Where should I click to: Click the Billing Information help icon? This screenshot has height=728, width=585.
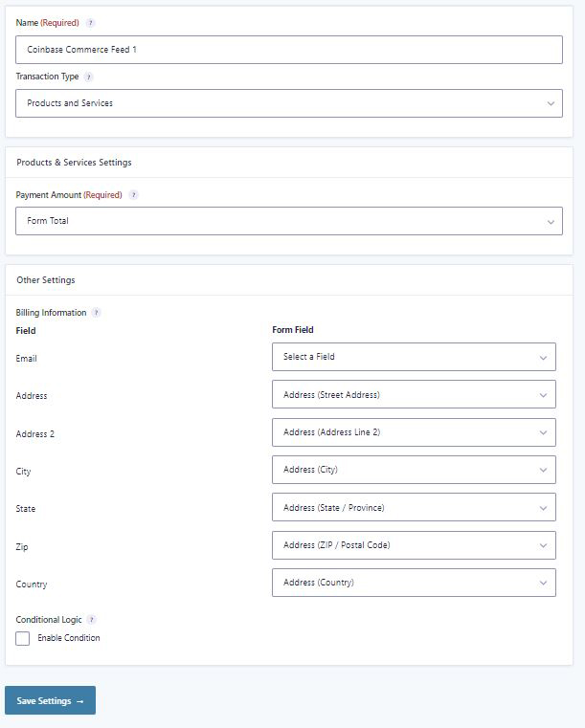pos(96,313)
